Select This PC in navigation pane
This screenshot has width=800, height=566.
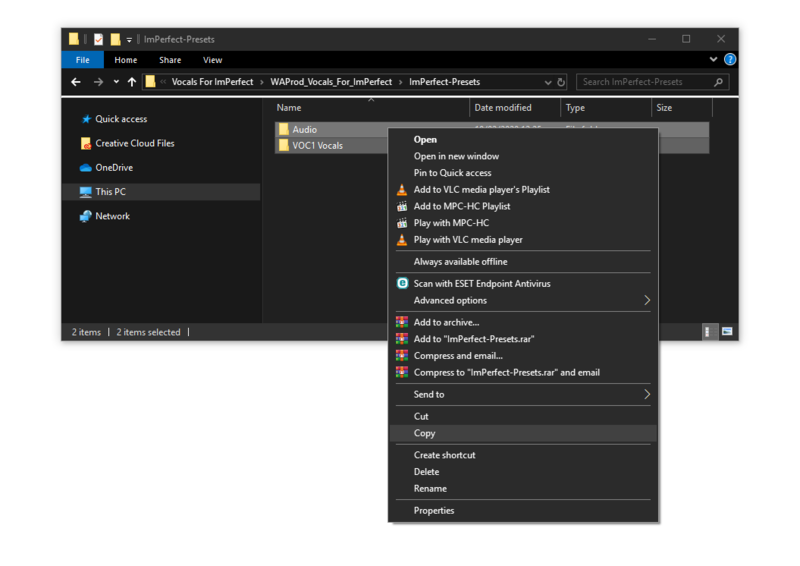[110, 192]
